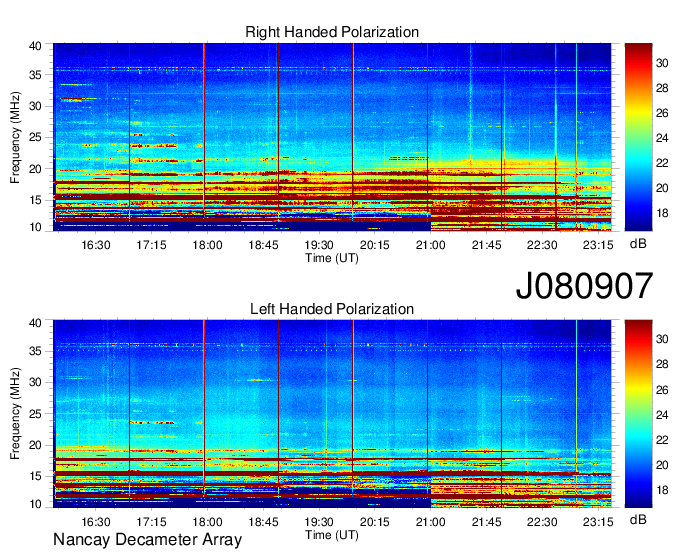680x552 pixels.
Task: Click the Left Handed Polarization spectrogram image
Action: coord(332,414)
